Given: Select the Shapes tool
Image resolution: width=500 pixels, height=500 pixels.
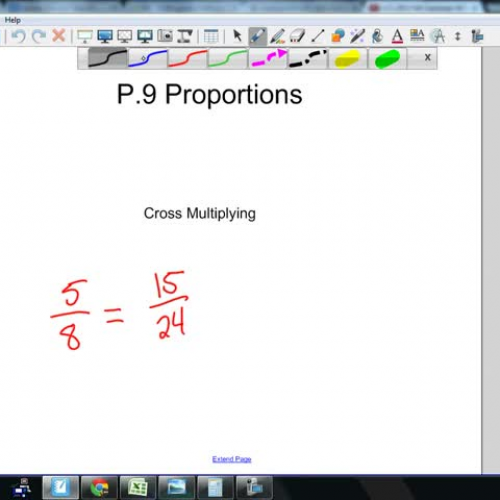Looking at the screenshot, I should tap(338, 36).
